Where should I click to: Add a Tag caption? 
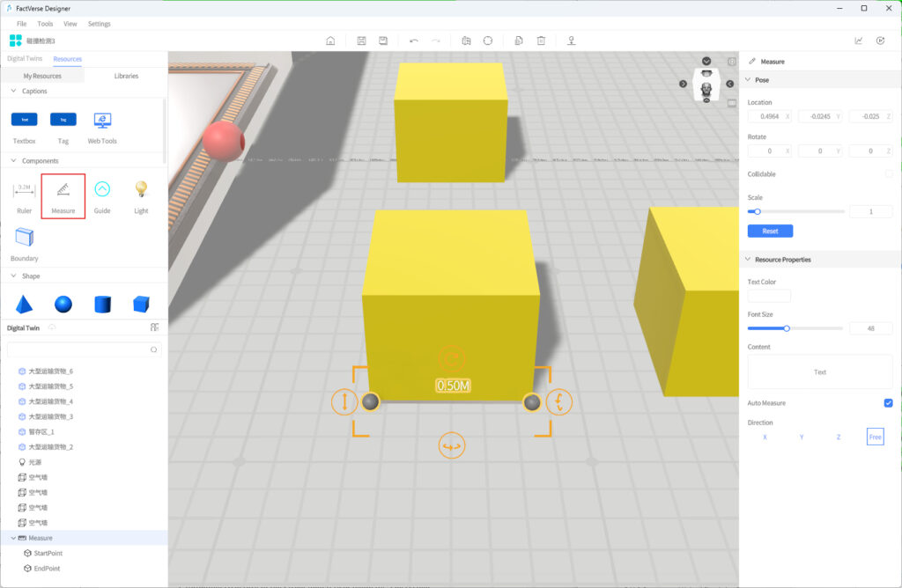63,128
